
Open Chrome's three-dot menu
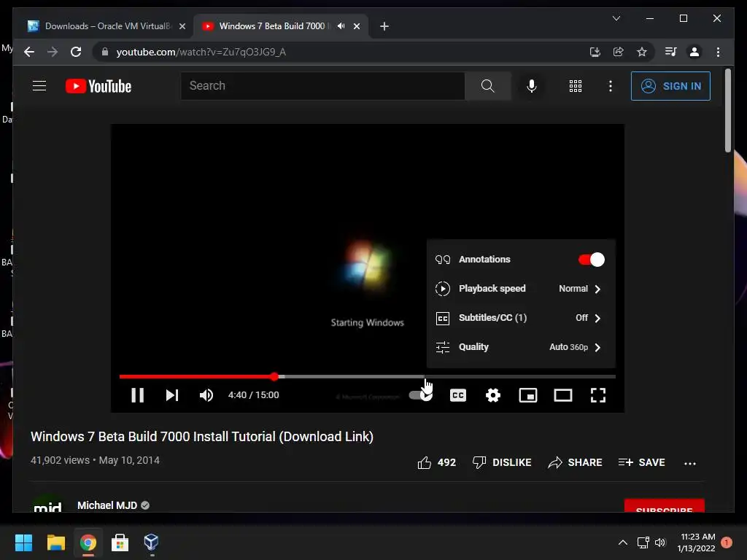click(x=718, y=52)
